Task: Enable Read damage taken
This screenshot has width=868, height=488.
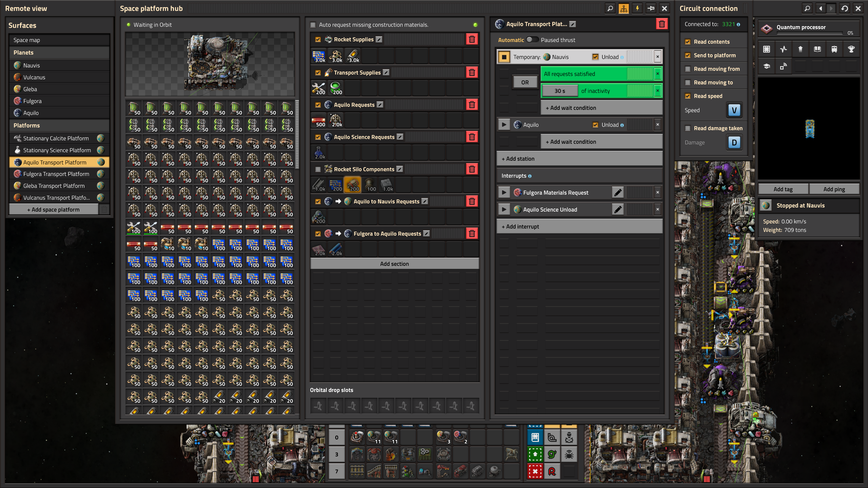Action: coord(688,128)
